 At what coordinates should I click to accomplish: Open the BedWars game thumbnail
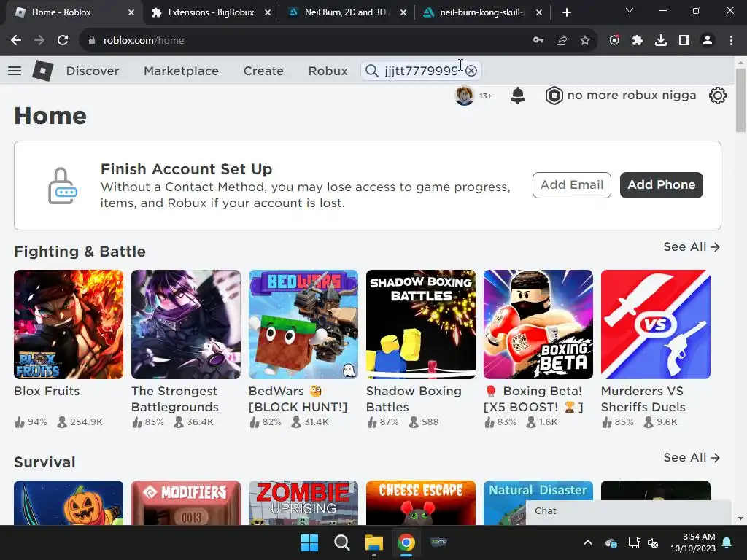303,324
